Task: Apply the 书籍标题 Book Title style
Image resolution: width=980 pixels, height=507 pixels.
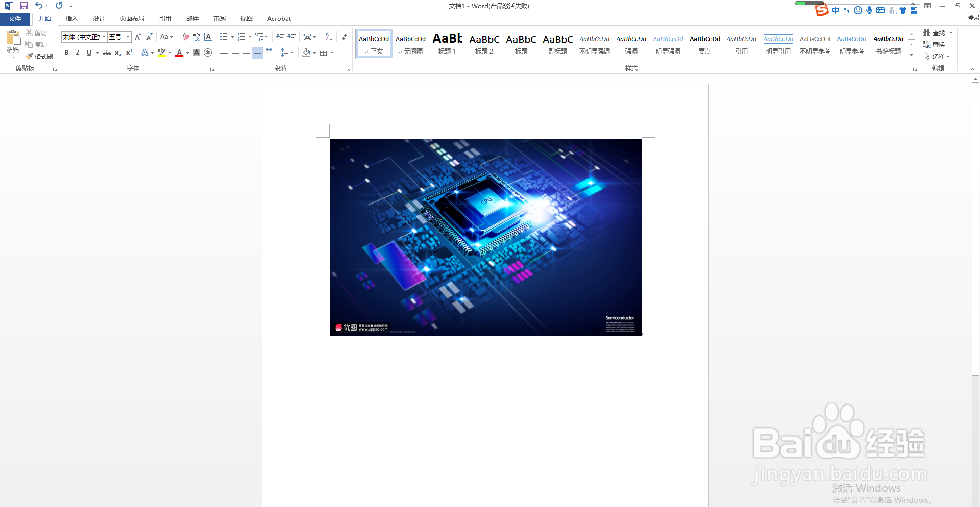Action: click(889, 43)
